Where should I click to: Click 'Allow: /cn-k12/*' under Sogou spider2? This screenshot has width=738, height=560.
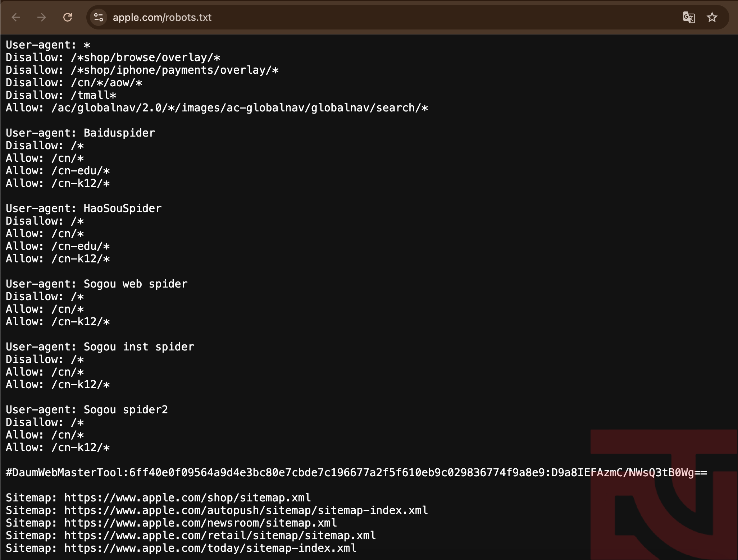(58, 447)
